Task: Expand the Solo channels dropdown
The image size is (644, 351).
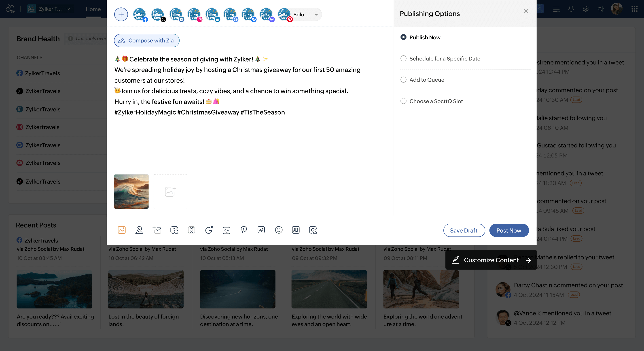Action: [x=316, y=14]
